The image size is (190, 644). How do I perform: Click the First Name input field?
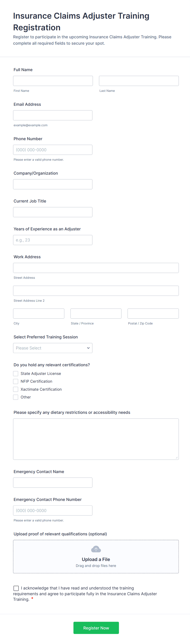point(53,81)
